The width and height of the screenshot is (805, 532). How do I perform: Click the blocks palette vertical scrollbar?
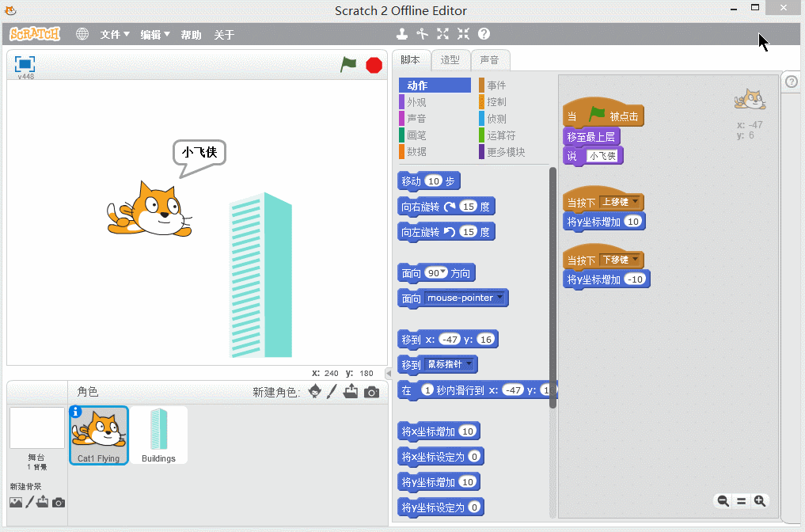(553, 287)
